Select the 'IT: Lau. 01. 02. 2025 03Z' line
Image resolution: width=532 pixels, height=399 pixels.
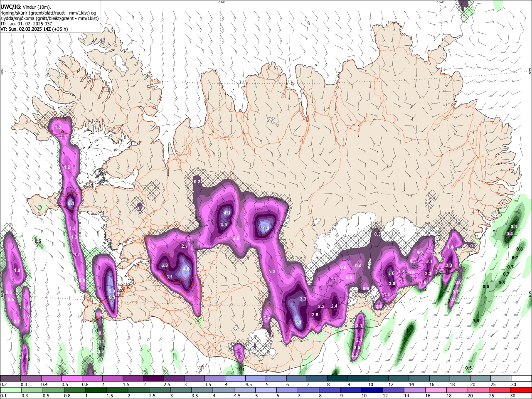click(26, 24)
